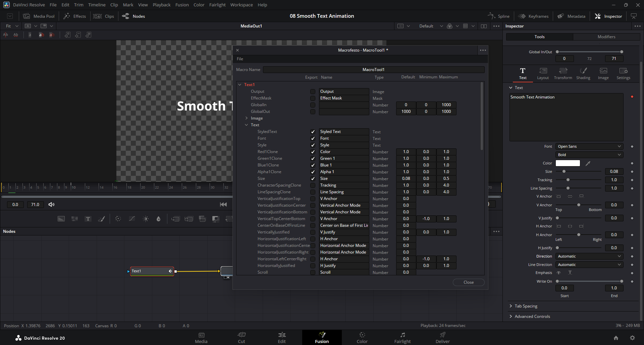Open the Spline editor panel
The height and width of the screenshot is (345, 644).
499,16
